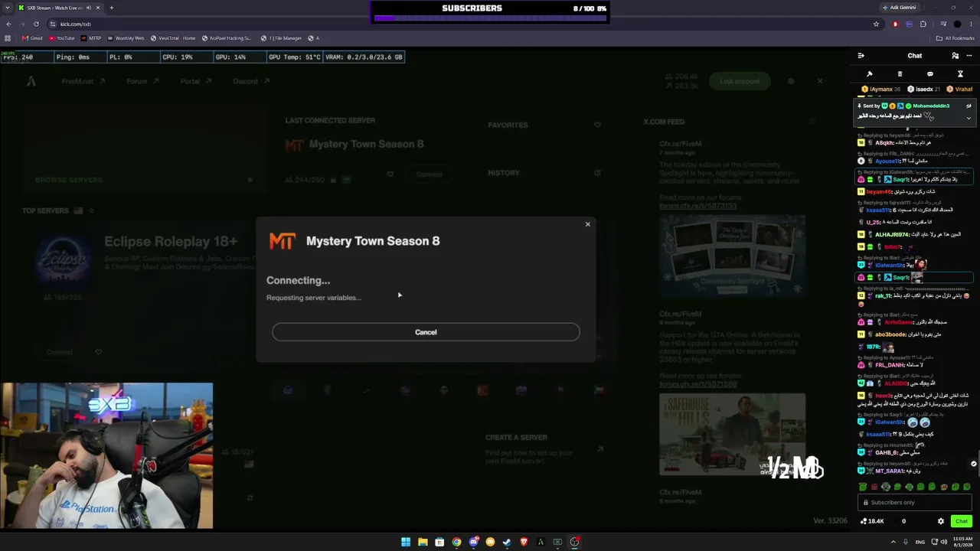
Task: Click the Portal link in the FiveM header
Action: pos(195,81)
